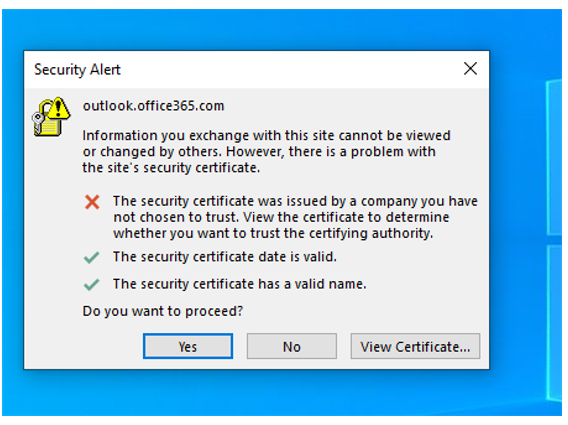
Task: Close the Security Alert dialog
Action: 470,68
